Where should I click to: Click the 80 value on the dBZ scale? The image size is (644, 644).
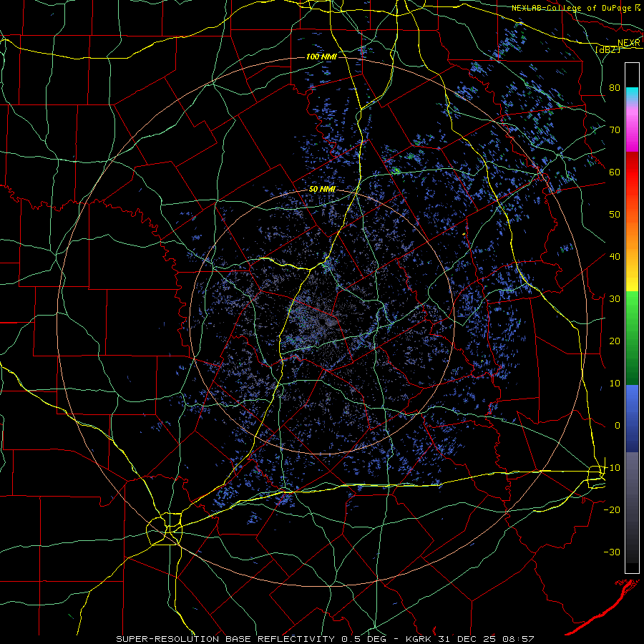click(x=615, y=87)
